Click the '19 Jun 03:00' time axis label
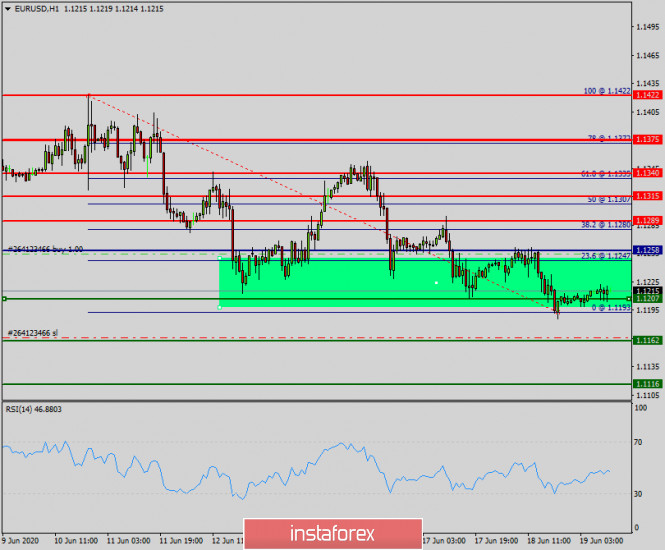This screenshot has width=665, height=550. (601, 541)
